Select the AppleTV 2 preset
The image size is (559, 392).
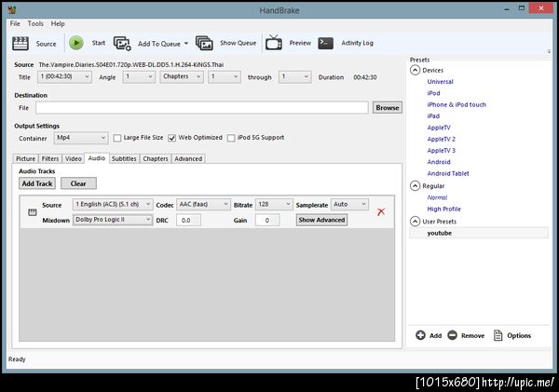coord(442,139)
